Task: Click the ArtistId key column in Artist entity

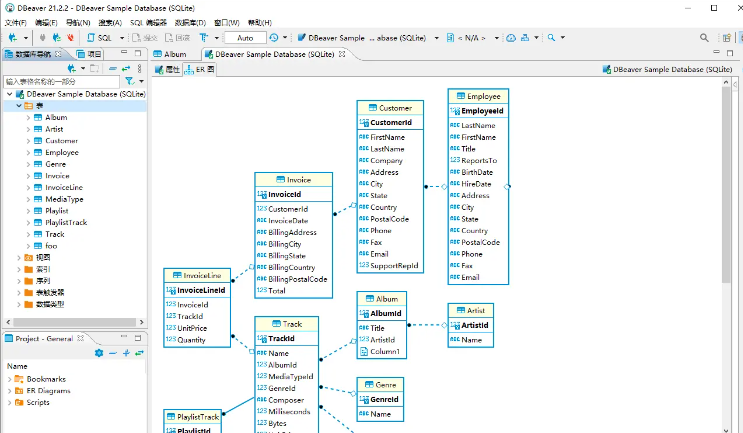Action: 470,325
